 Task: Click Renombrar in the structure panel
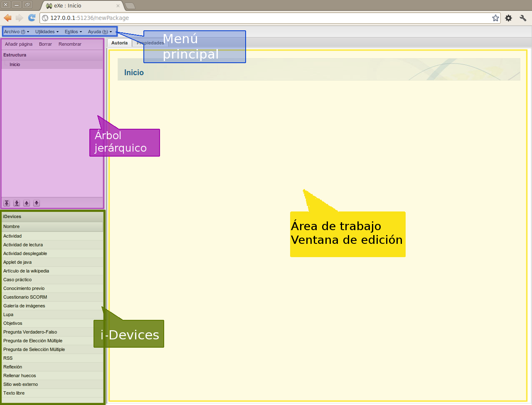click(70, 44)
